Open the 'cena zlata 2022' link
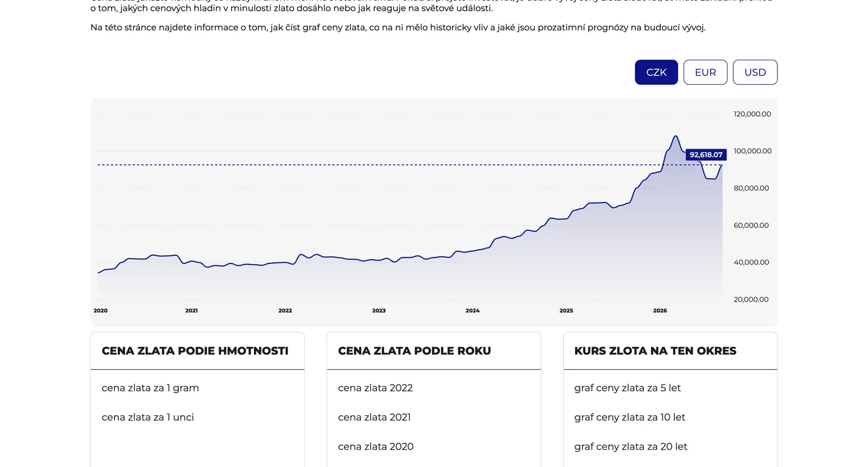The height and width of the screenshot is (467, 868). [x=375, y=388]
